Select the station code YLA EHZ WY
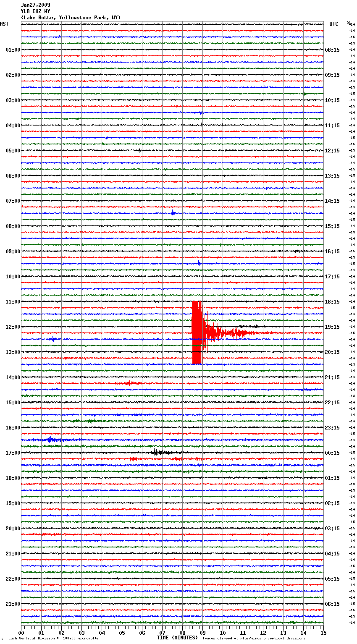Image resolution: width=357 pixels, height=644 pixels. pos(35,11)
